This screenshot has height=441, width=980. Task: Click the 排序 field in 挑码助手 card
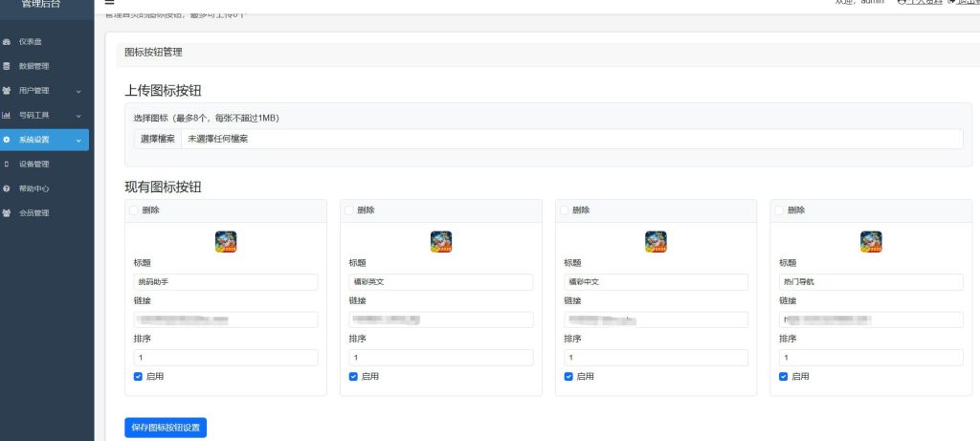coord(226,358)
